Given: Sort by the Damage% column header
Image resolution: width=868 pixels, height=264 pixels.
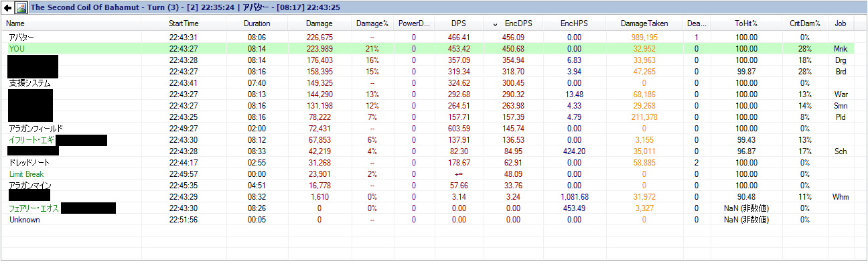Looking at the screenshot, I should [372, 23].
